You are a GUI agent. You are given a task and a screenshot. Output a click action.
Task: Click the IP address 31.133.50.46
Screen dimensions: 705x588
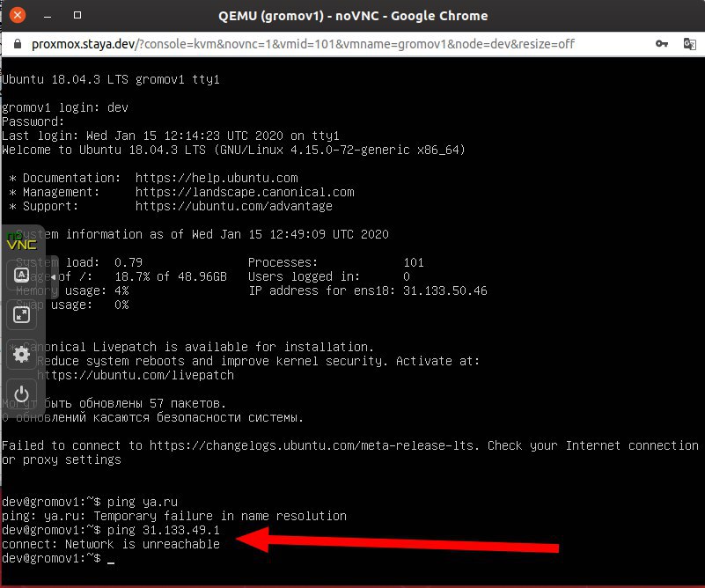click(444, 290)
